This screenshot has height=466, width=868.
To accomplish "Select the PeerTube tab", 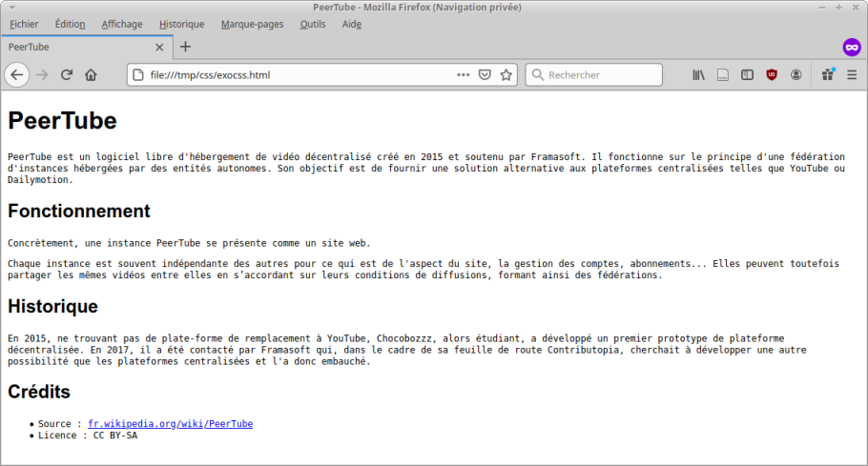I will point(87,47).
